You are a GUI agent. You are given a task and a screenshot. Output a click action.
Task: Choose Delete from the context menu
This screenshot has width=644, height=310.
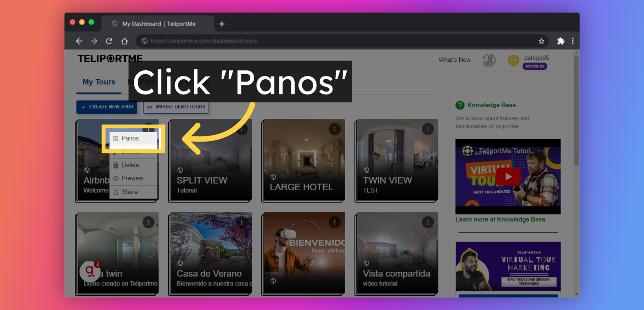[134, 165]
